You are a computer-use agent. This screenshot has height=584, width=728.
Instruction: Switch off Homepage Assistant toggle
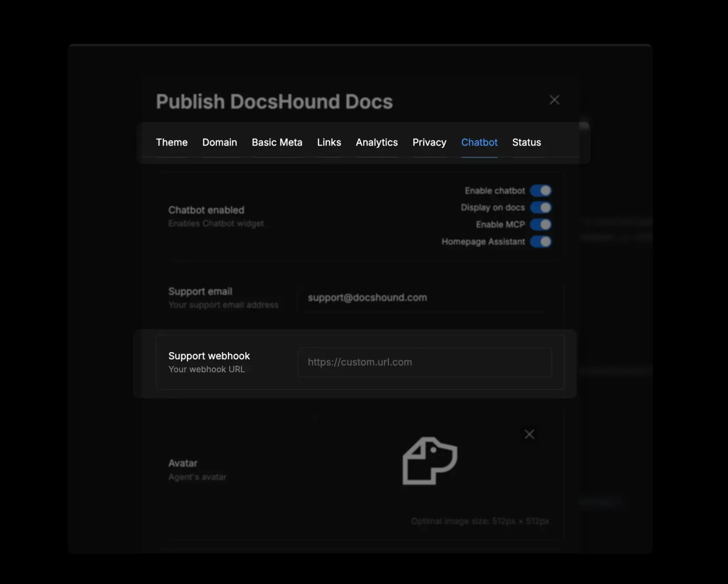click(x=541, y=241)
